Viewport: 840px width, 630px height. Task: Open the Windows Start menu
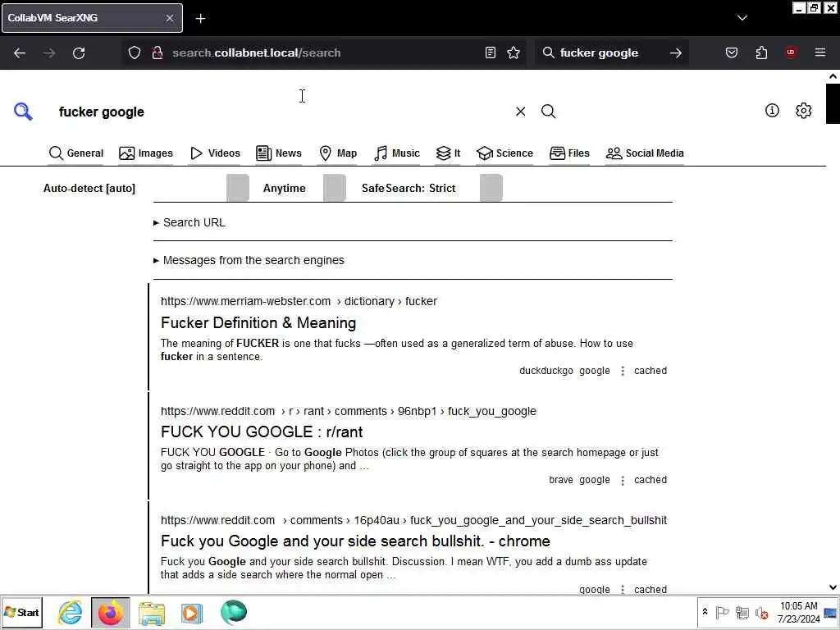tap(22, 612)
